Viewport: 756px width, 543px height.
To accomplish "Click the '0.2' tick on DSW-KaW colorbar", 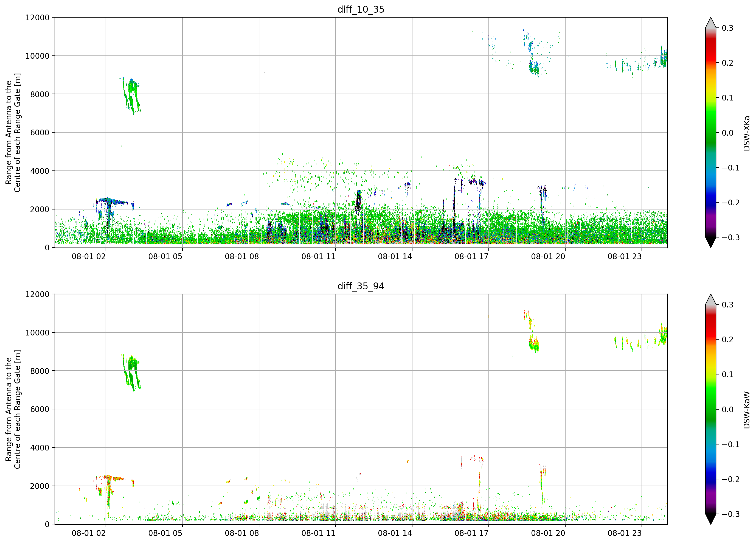I will [x=728, y=340].
